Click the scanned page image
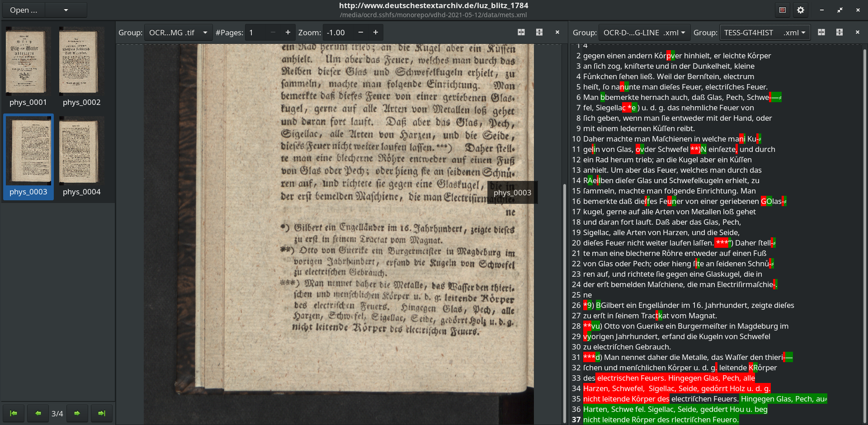This screenshot has width=868, height=425. [339, 234]
